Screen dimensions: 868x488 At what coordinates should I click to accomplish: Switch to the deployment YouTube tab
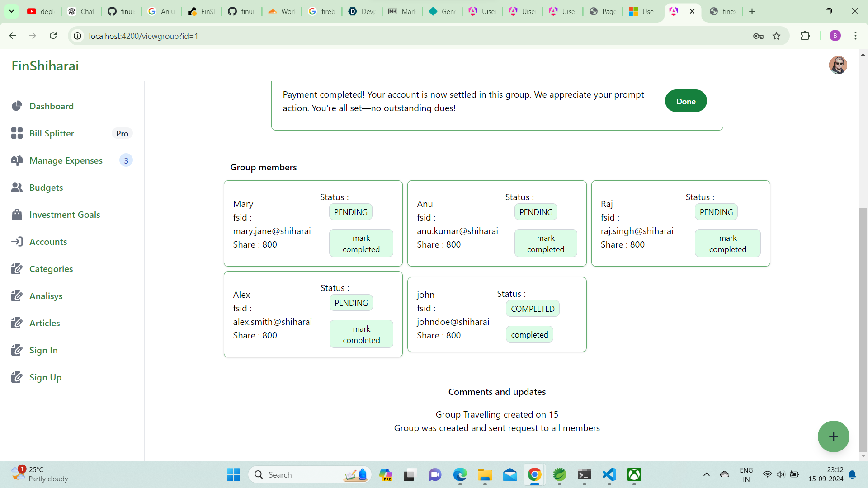point(41,11)
